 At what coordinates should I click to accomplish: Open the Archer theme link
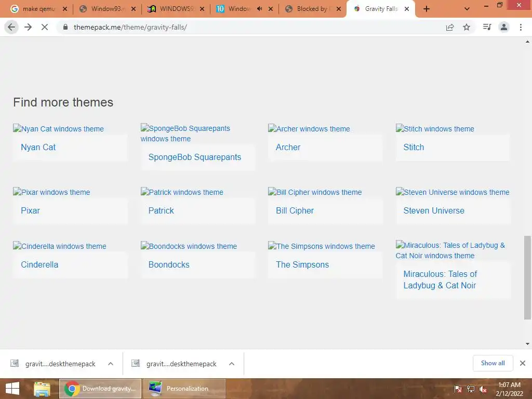click(x=288, y=147)
